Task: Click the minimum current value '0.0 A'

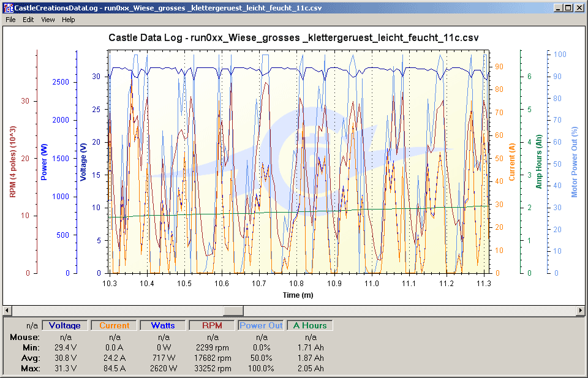Action: (x=115, y=347)
